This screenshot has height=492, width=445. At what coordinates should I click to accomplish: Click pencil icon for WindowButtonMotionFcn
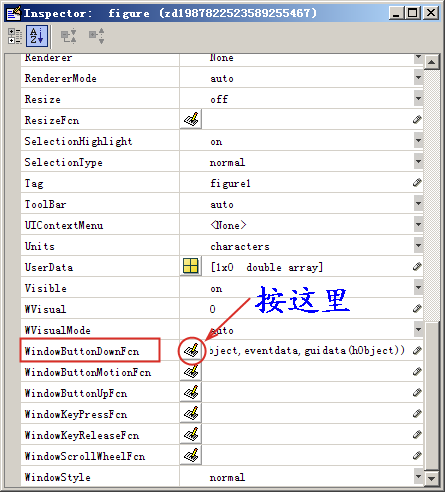417,371
